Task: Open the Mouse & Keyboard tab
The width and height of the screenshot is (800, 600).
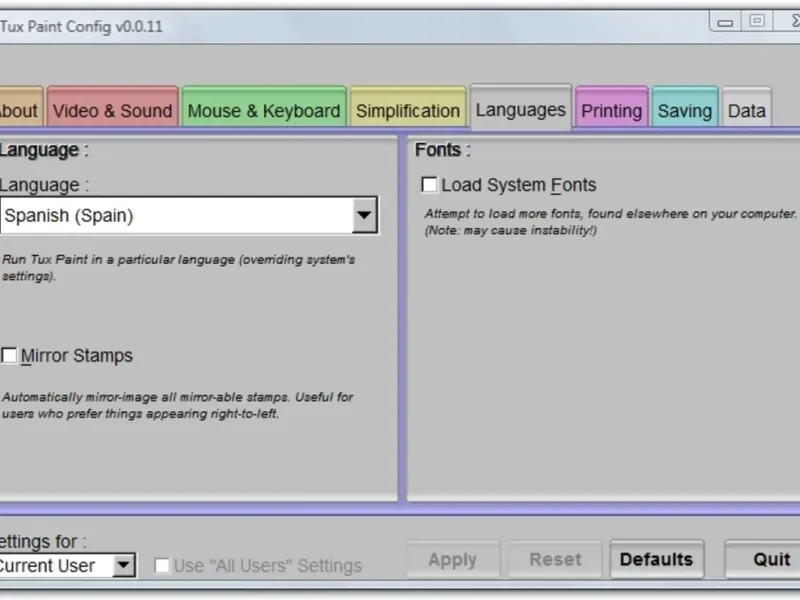Action: pyautogui.click(x=264, y=107)
